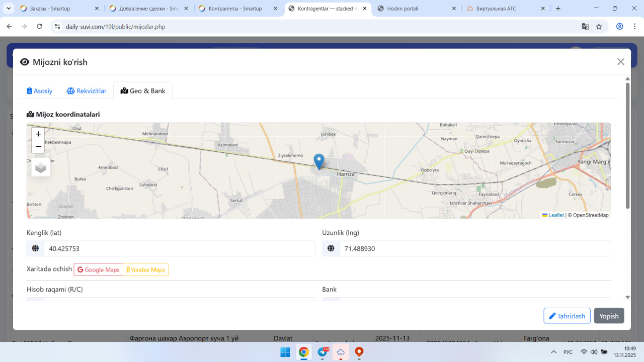The image size is (644, 362).
Task: Open Google Translate icon in address bar
Action: [585, 27]
